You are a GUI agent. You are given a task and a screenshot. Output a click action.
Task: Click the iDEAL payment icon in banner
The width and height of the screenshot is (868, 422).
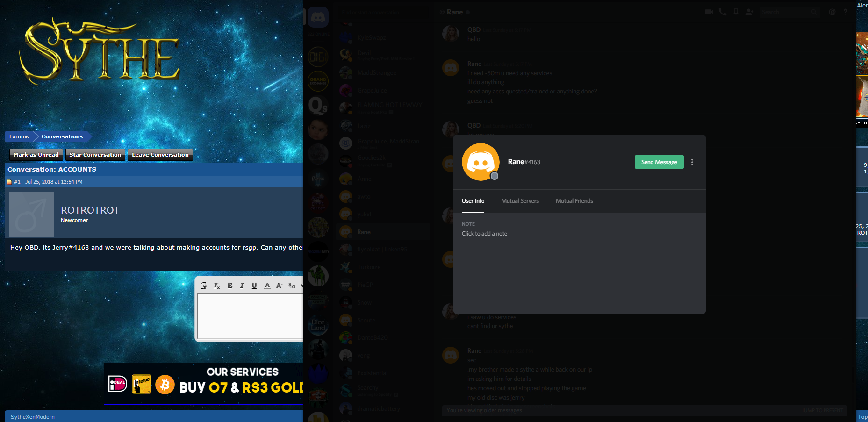pos(118,384)
